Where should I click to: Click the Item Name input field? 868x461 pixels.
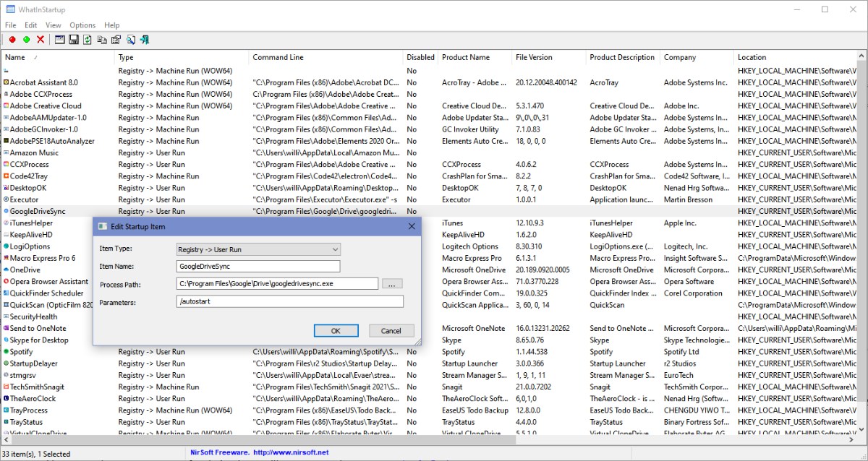[258, 267]
